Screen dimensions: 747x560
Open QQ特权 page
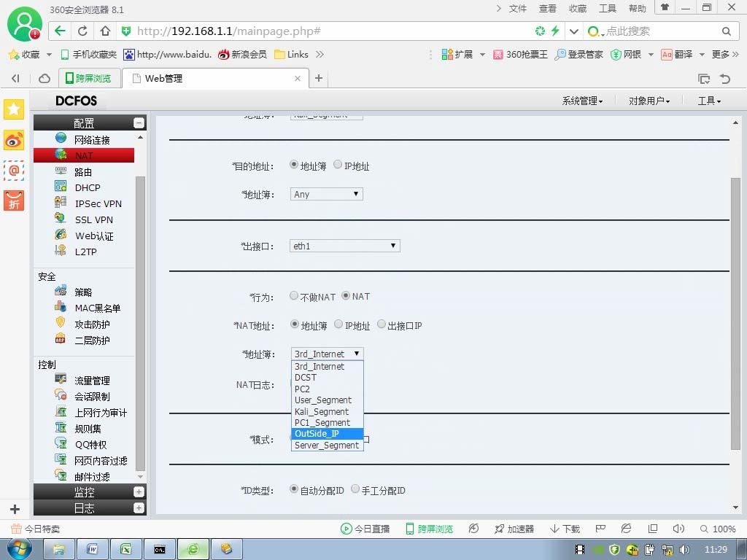90,444
